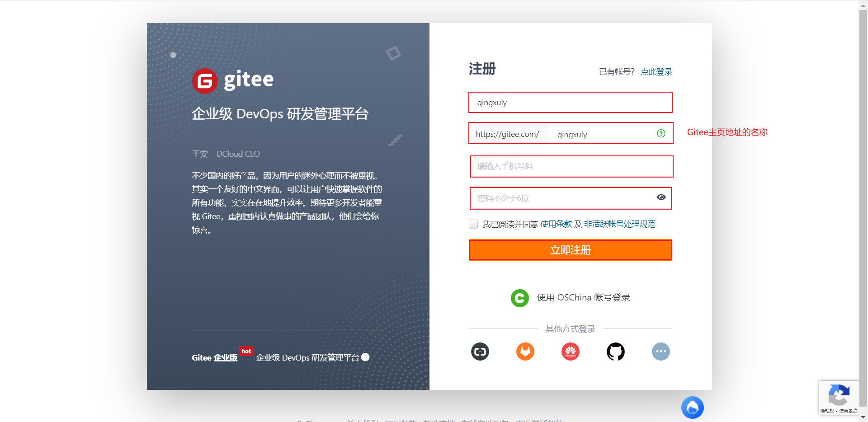
Task: Open help tooltip via the question mark icon
Action: [661, 133]
